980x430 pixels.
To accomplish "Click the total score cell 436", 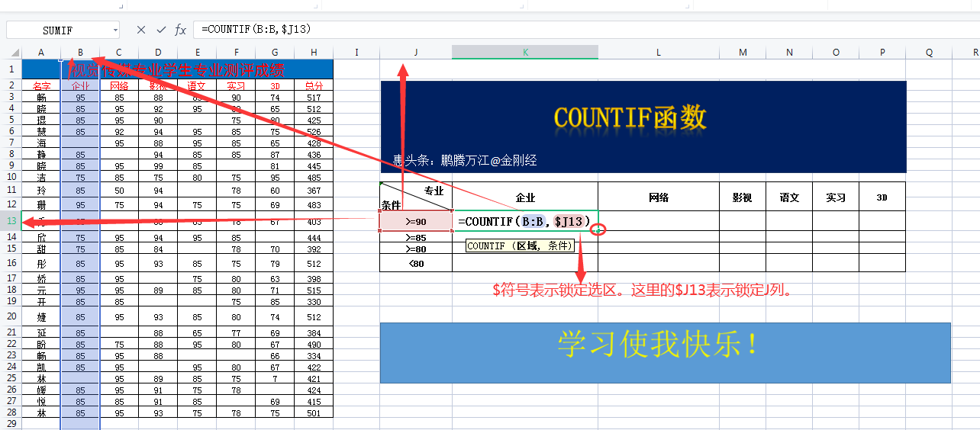I will 314,155.
